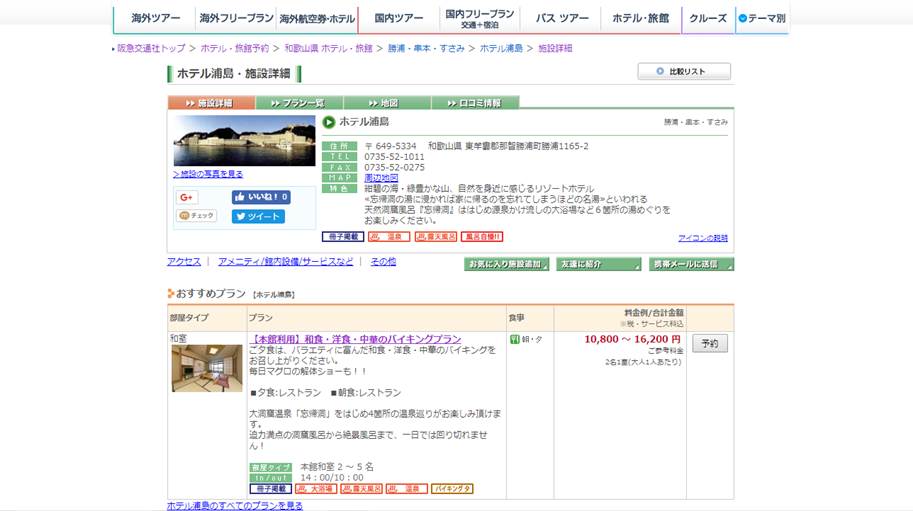Go to 和歌山県 ホテル・旅館 breadcrumb

pyautogui.click(x=328, y=48)
